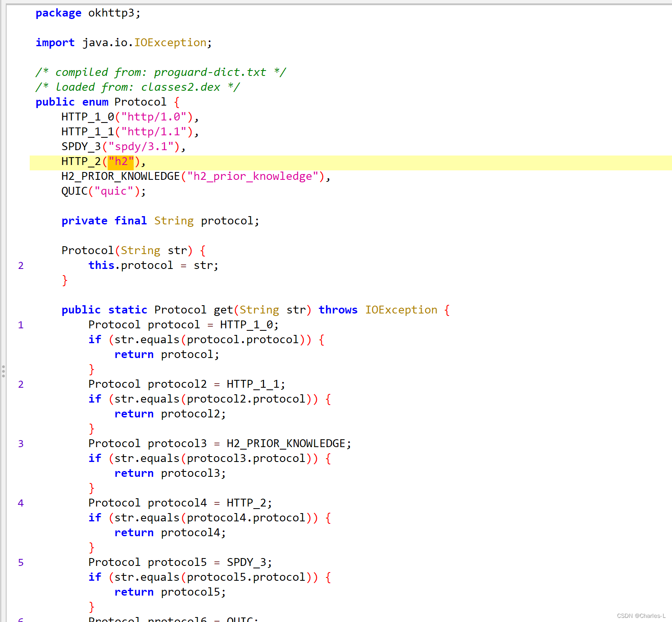Click the QUIC enum constant

pos(74,191)
